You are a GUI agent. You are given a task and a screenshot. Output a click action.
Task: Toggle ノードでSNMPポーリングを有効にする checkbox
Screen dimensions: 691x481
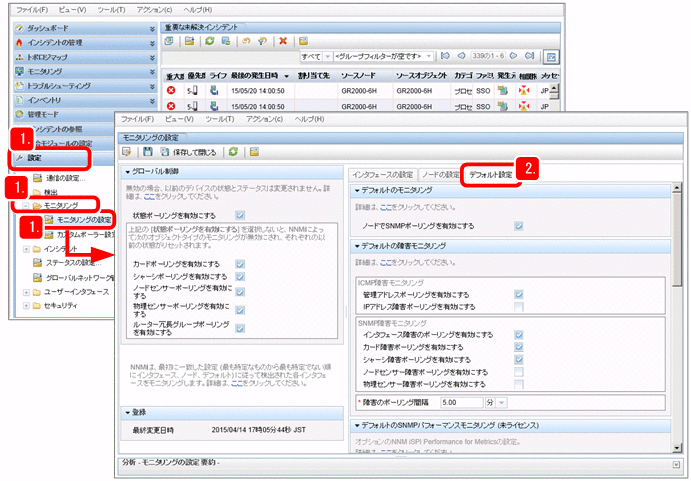pyautogui.click(x=519, y=226)
